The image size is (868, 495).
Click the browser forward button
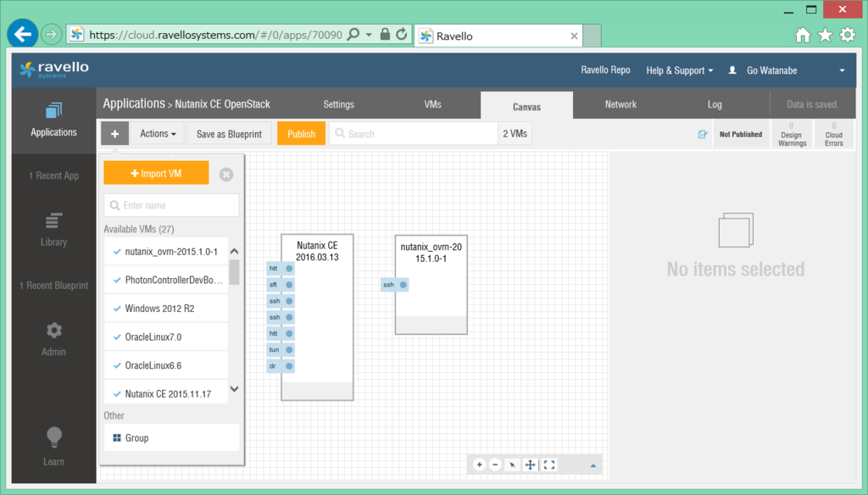[51, 35]
